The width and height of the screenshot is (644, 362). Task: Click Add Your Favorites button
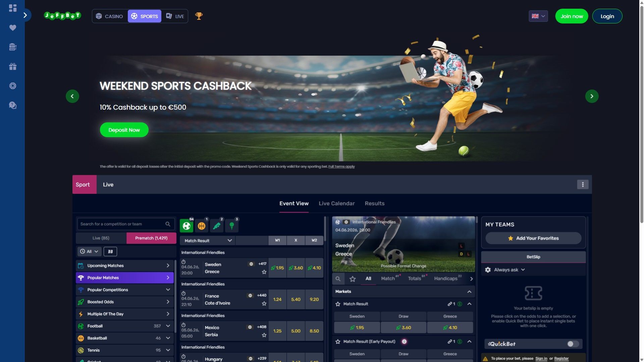click(x=533, y=238)
